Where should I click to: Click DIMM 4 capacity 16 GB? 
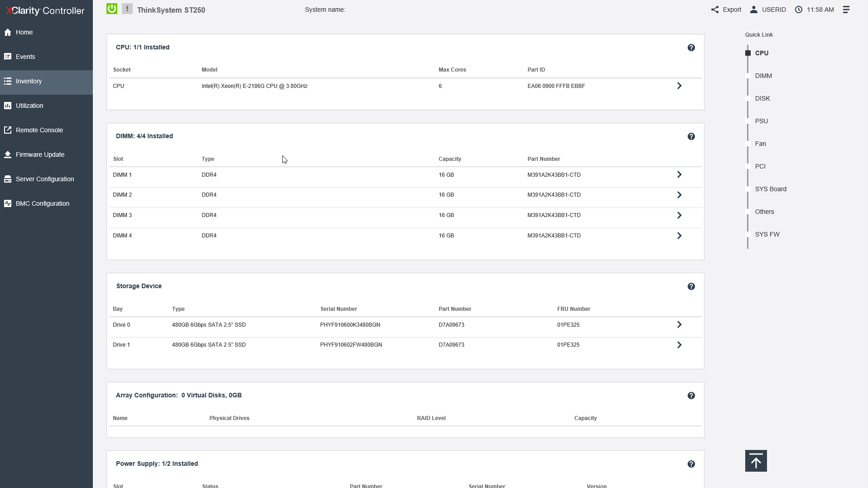(446, 236)
